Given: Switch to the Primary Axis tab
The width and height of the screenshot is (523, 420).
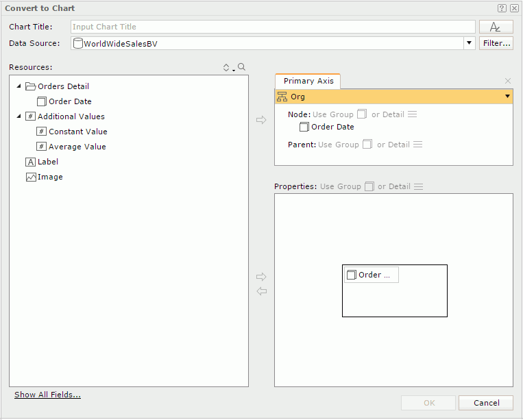Looking at the screenshot, I should pyautogui.click(x=308, y=81).
